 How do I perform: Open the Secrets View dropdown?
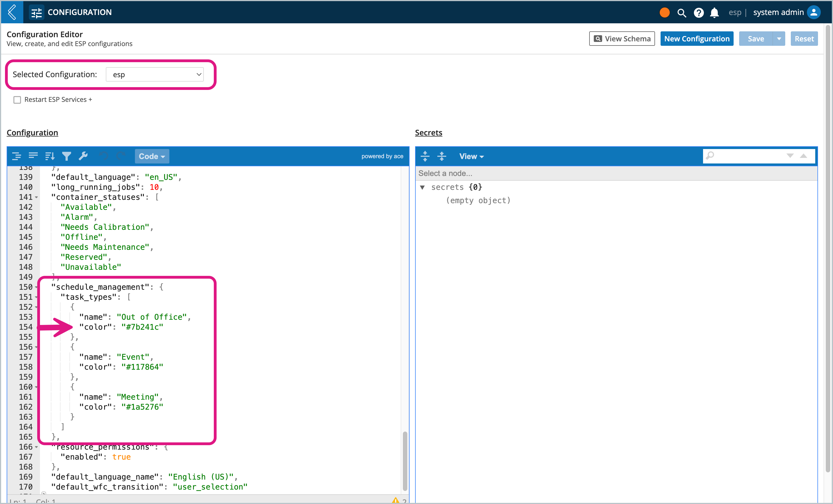470,156
